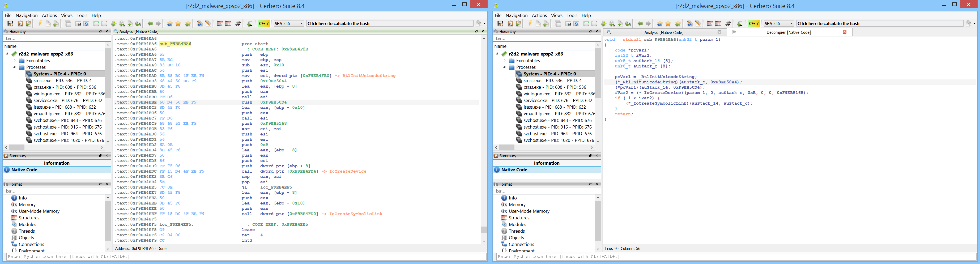Open User-Mode Memory in left Format panel
This screenshot has width=980, height=264.
[35, 211]
